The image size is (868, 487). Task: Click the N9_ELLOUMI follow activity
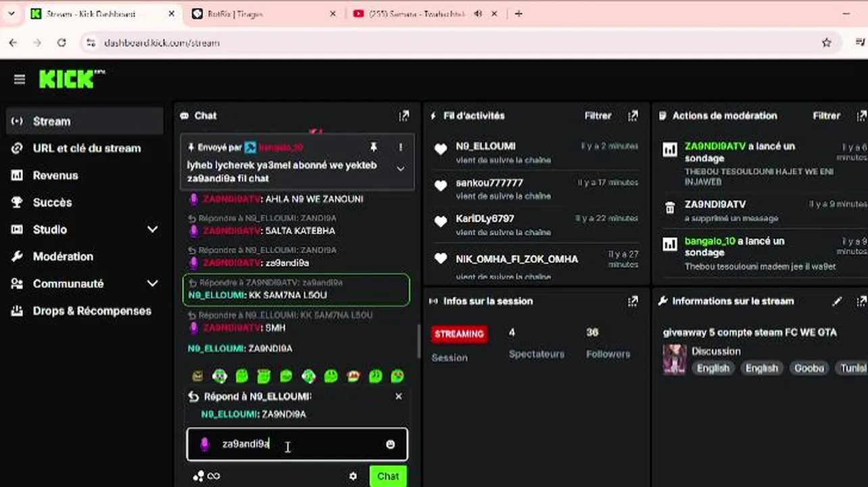pos(535,152)
